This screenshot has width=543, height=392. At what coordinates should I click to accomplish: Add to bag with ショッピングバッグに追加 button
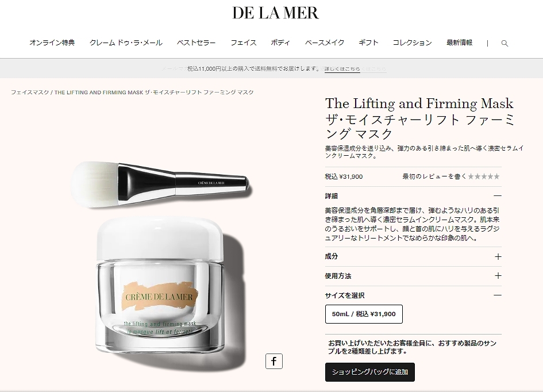pyautogui.click(x=370, y=372)
